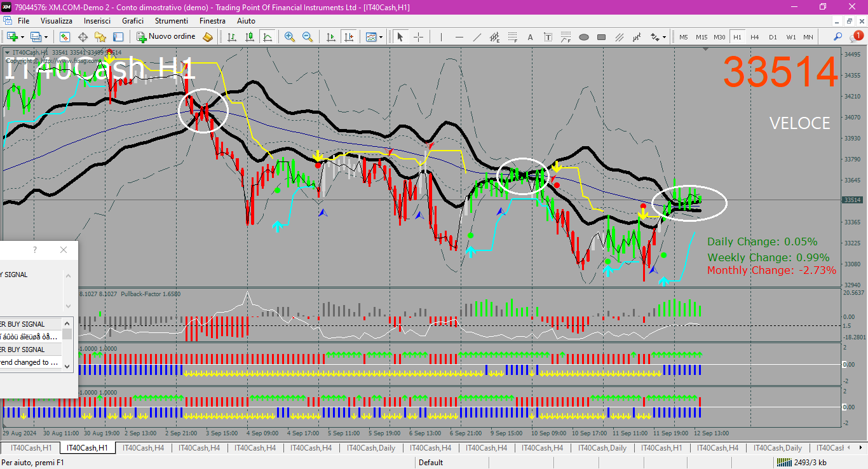Toggle chart auto scroll
The width and height of the screenshot is (868, 469).
tap(330, 37)
